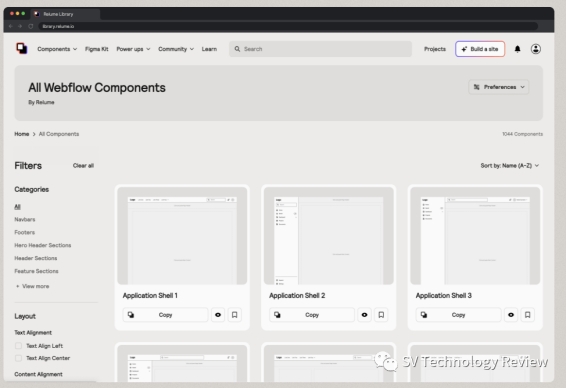Click Copy button for Application Shell 2
Viewport: 567px width, 388px height.
pos(312,315)
